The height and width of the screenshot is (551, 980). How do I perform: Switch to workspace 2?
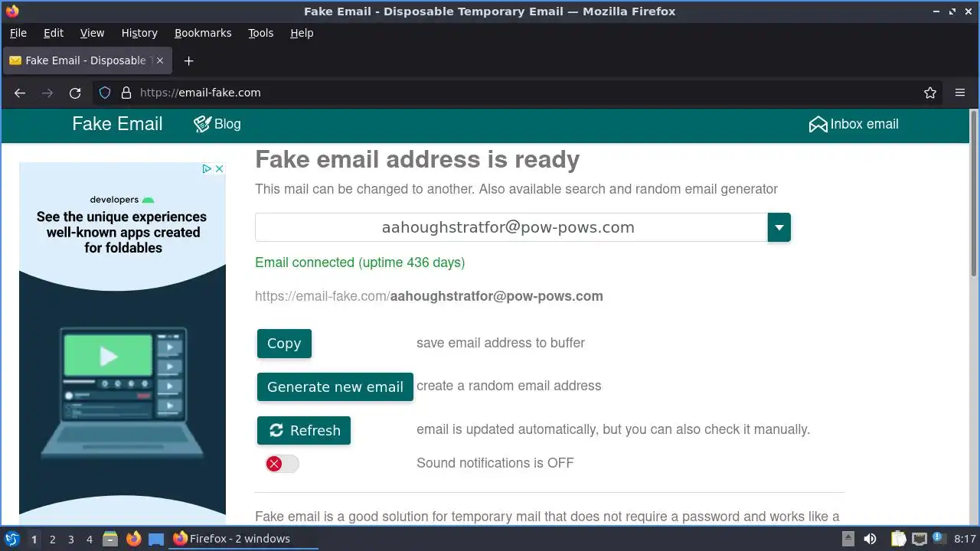[52, 540]
